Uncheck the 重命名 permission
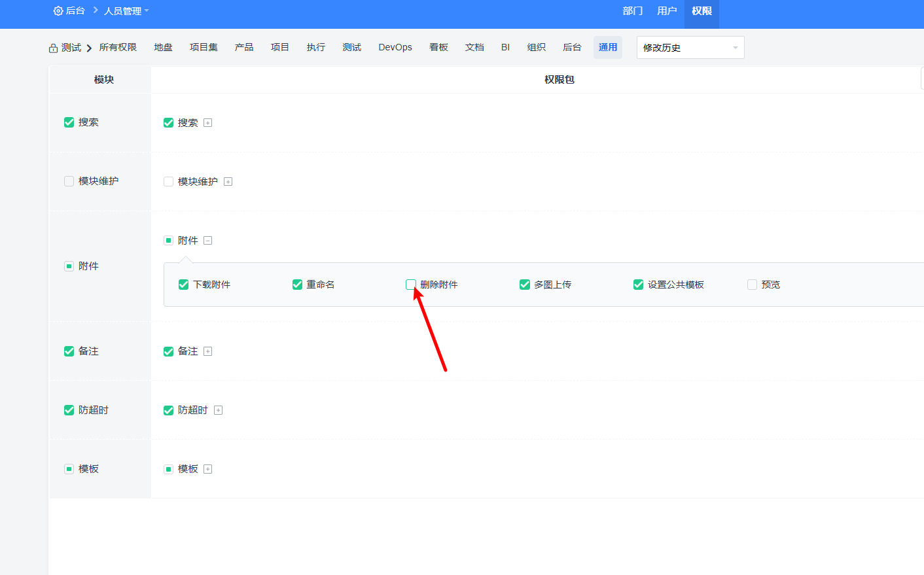 point(297,285)
